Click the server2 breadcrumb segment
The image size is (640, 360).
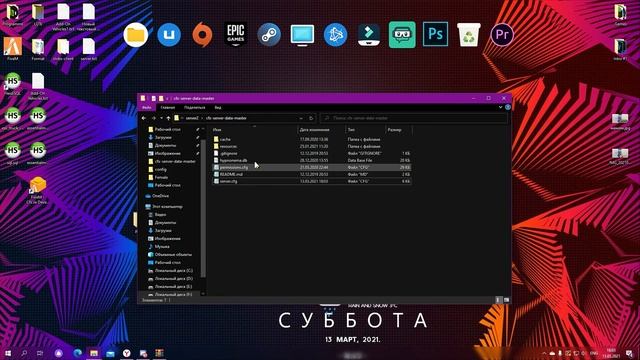192,118
